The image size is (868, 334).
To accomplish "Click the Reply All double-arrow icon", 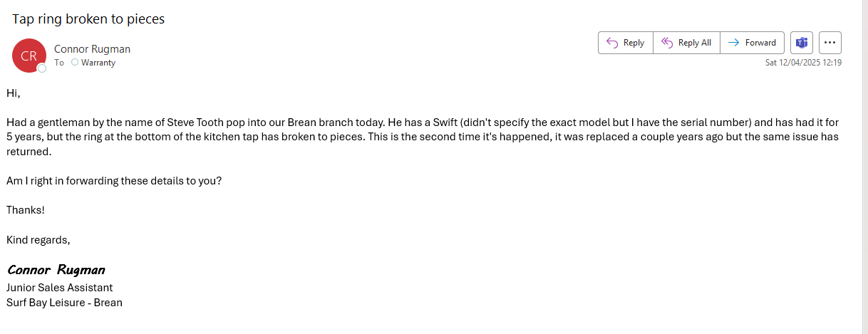I will [x=667, y=43].
